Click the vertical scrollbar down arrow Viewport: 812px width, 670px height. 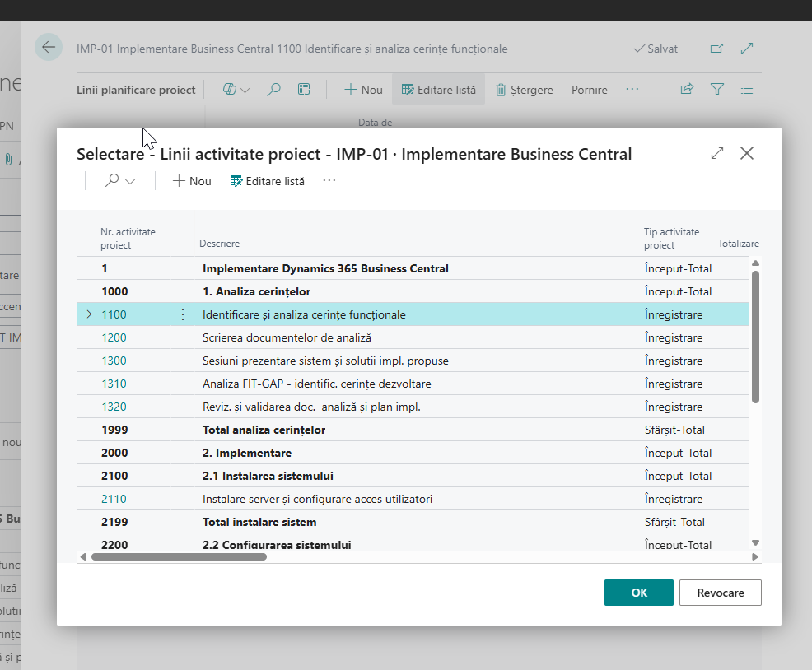click(755, 542)
